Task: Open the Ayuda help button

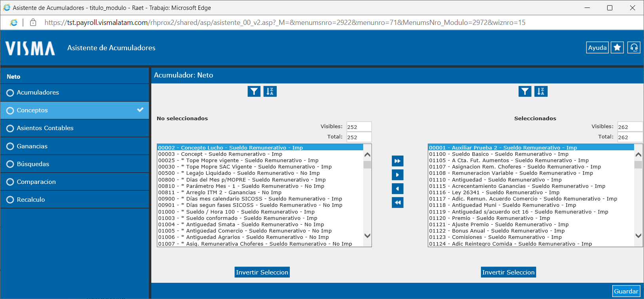Action: [597, 47]
